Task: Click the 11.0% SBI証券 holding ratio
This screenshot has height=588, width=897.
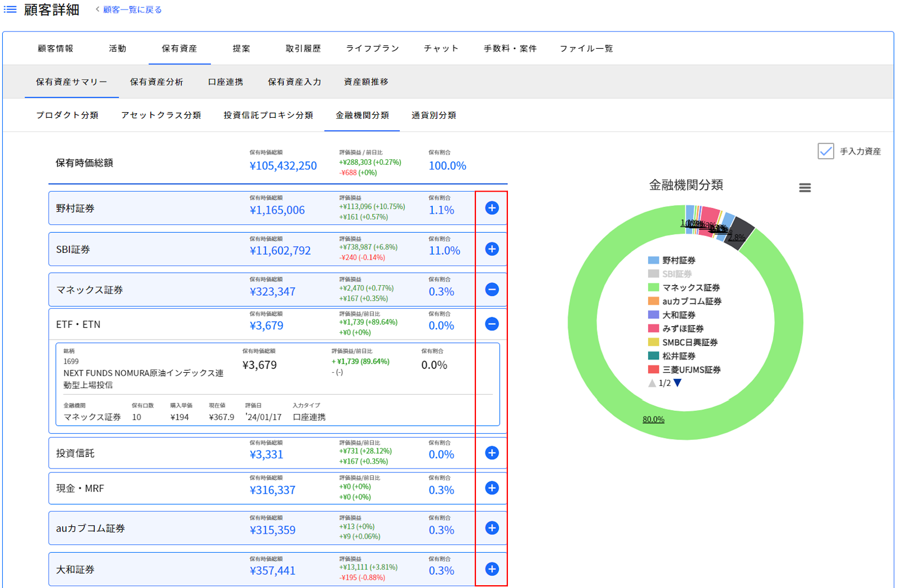Action: 445,251
